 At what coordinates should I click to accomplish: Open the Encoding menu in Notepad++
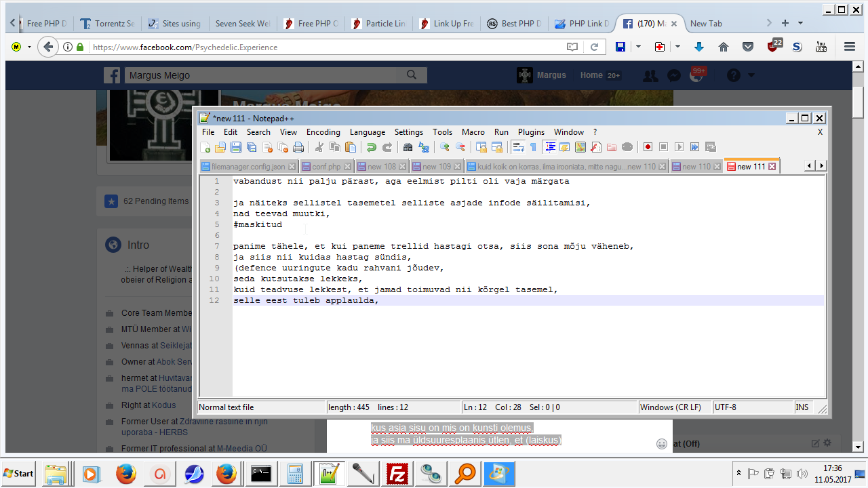point(323,132)
